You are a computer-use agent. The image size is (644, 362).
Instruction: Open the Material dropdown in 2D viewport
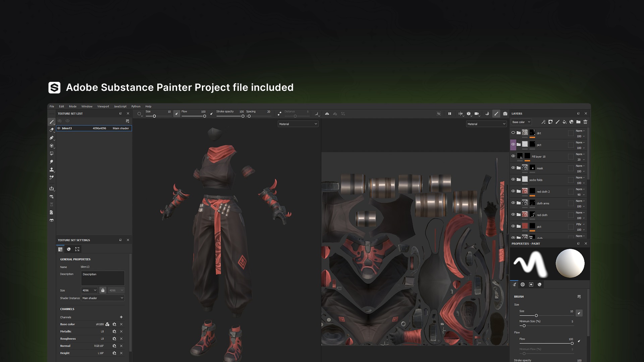486,124
